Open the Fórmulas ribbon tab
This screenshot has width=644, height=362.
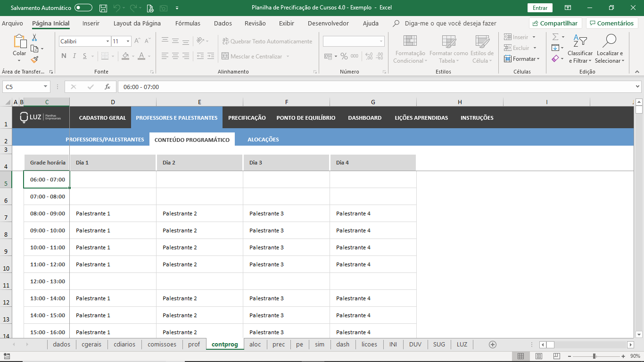pyautogui.click(x=188, y=23)
